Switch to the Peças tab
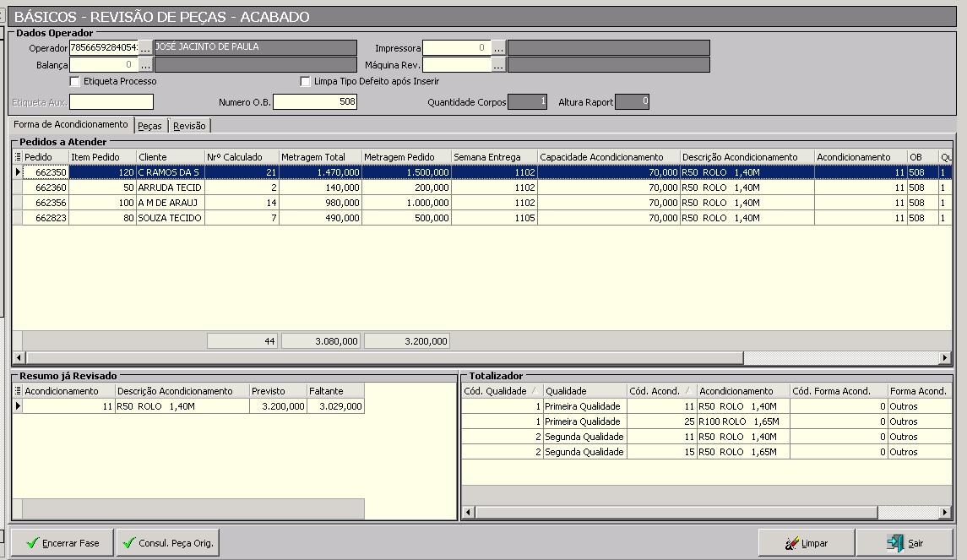This screenshot has height=560, width=967. [x=149, y=126]
